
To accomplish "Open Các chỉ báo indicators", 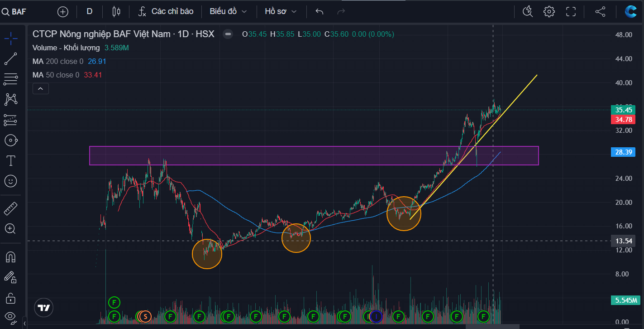I will tap(167, 11).
